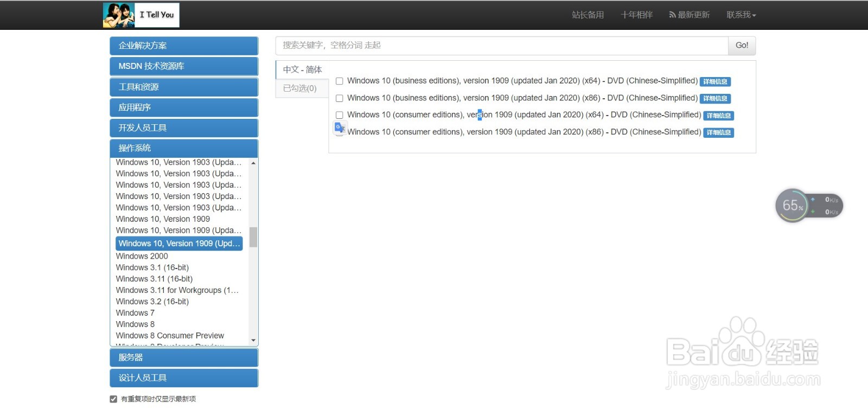Viewport: 868px width, 409px height.
Task: Show 详细信息 for consumer editions x86
Action: coord(719,132)
